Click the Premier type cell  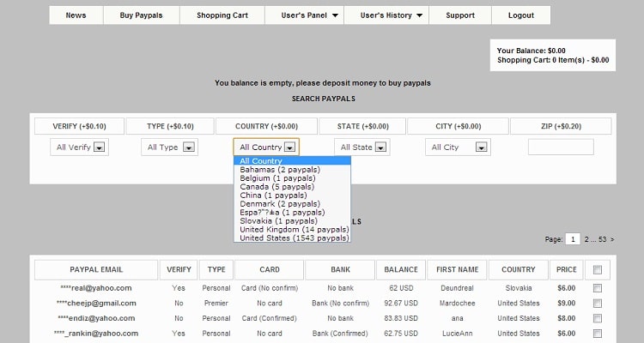(x=216, y=304)
